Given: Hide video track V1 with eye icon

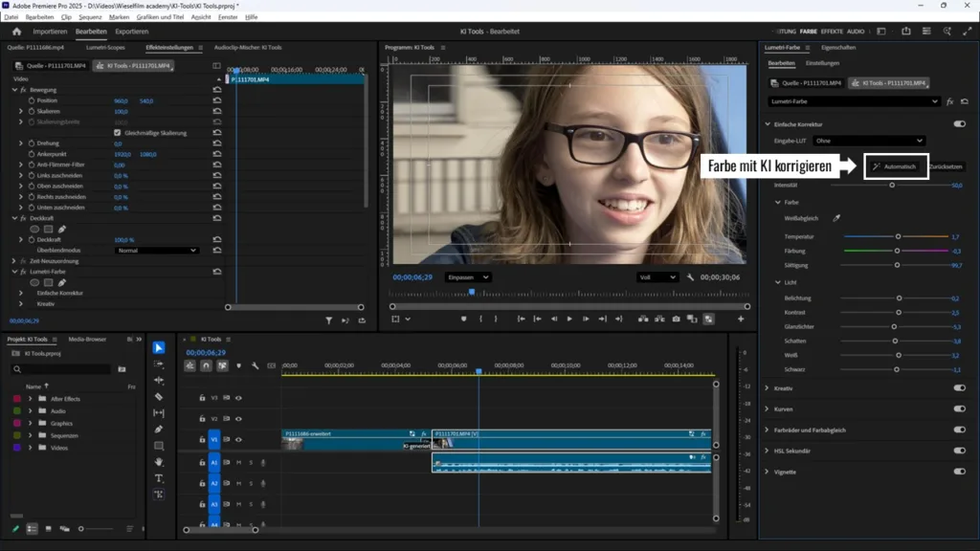Looking at the screenshot, I should tap(238, 439).
